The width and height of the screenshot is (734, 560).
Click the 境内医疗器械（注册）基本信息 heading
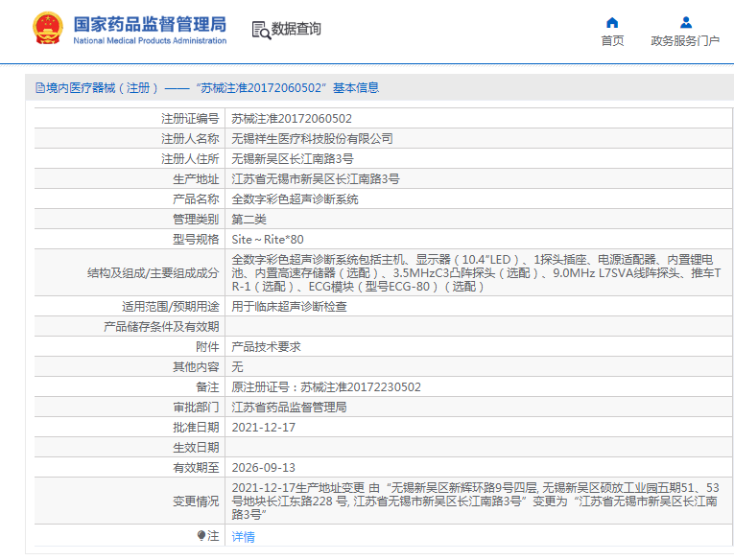pos(207,88)
